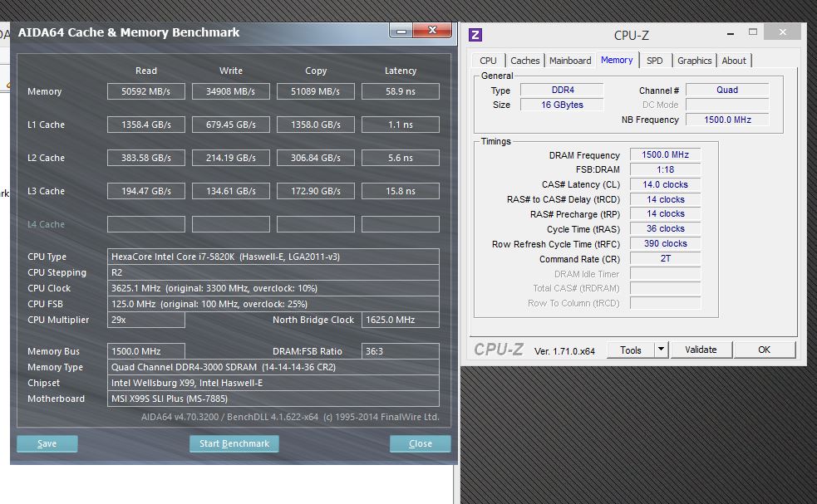Screen dimensions: 817x504
Task: Click the CPU-Z purple Z logo icon
Action: (x=475, y=35)
